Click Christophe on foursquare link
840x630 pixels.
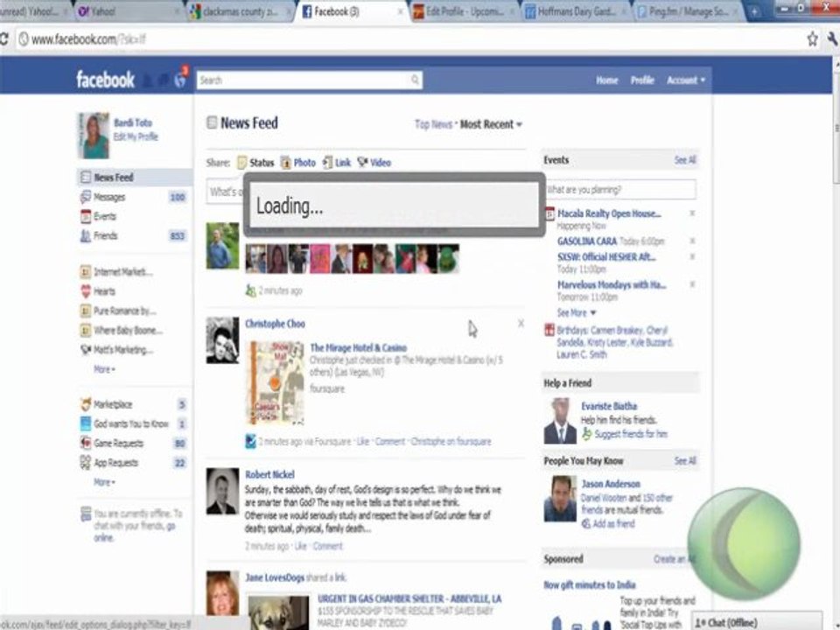point(451,442)
